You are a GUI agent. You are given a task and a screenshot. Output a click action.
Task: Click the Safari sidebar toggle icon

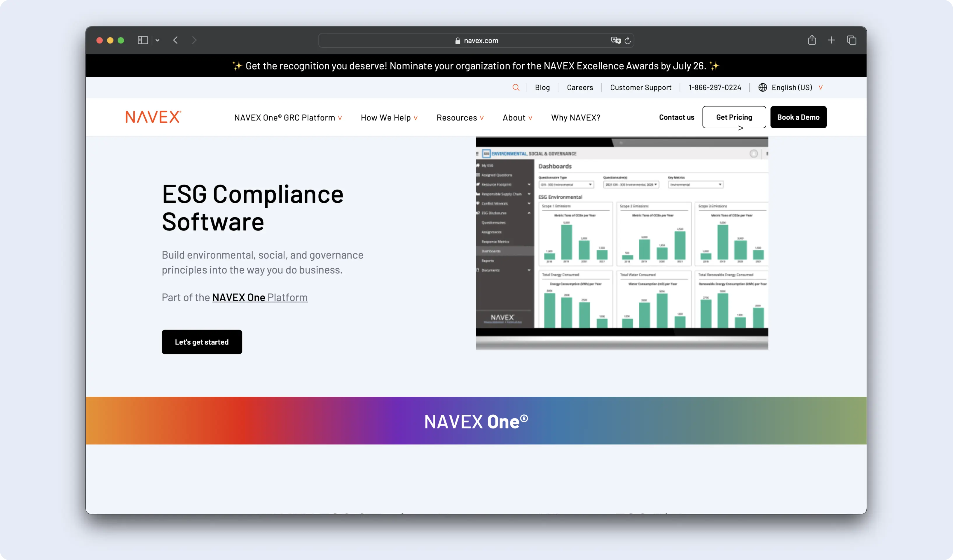click(x=143, y=40)
